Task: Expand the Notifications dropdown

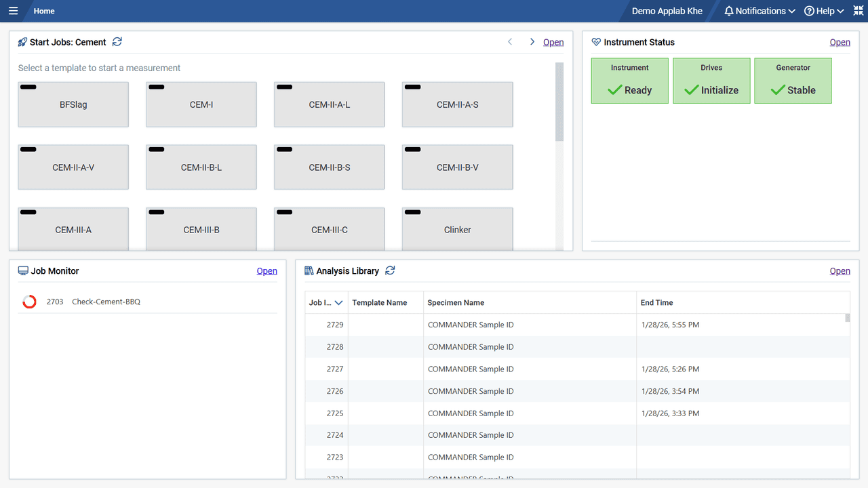Action: tap(759, 11)
